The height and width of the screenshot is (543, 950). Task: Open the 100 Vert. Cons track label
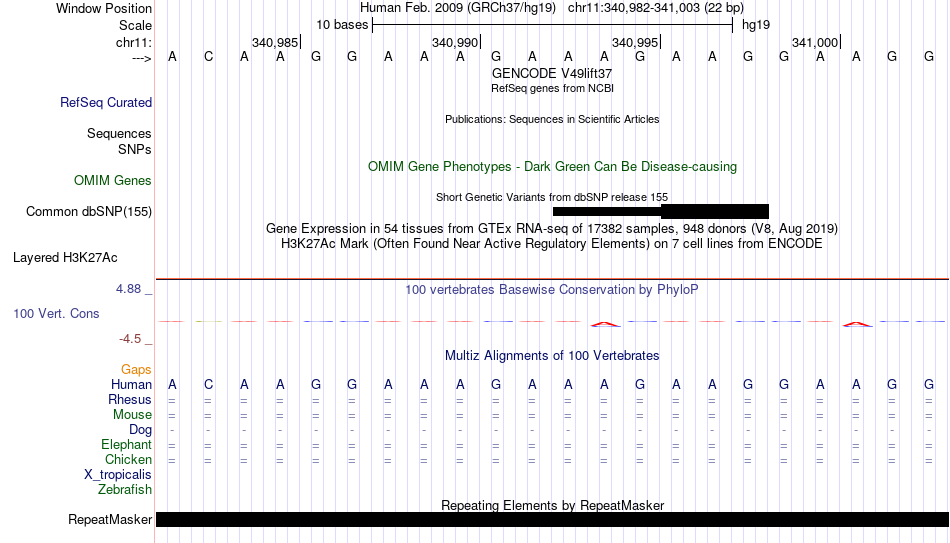point(56,313)
